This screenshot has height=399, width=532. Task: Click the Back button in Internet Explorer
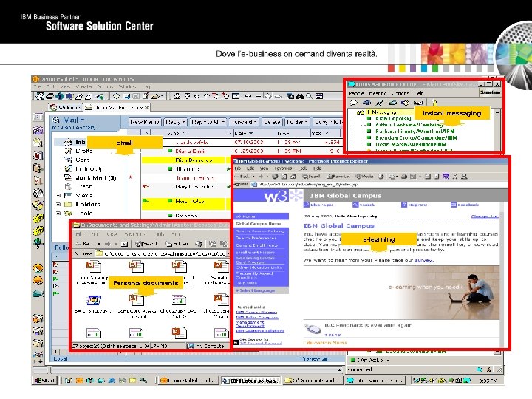(x=242, y=177)
